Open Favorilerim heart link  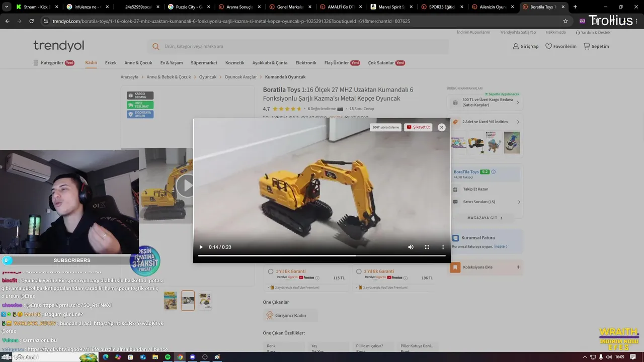coord(561,46)
